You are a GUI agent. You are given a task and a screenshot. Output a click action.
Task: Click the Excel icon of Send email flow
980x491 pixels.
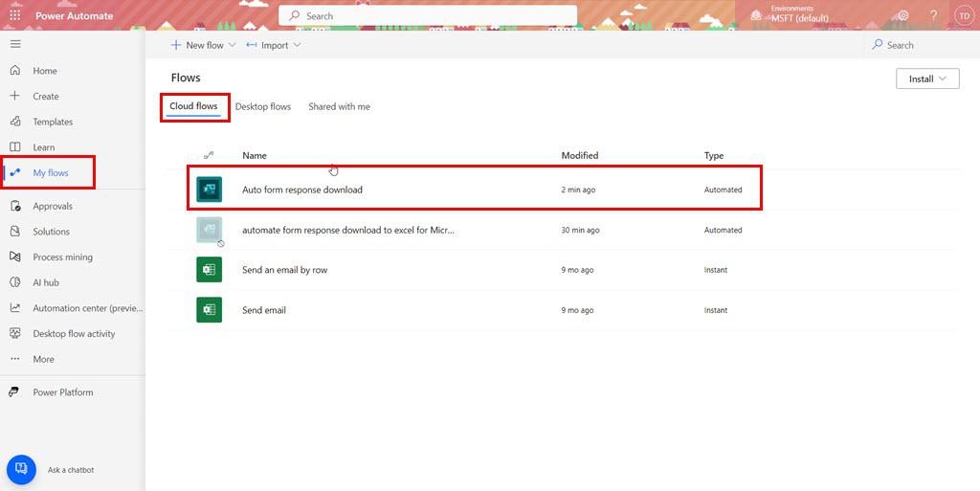click(210, 310)
